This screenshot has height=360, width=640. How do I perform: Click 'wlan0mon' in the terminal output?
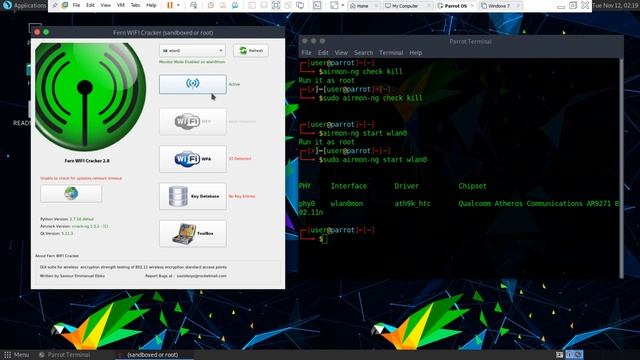(347, 204)
